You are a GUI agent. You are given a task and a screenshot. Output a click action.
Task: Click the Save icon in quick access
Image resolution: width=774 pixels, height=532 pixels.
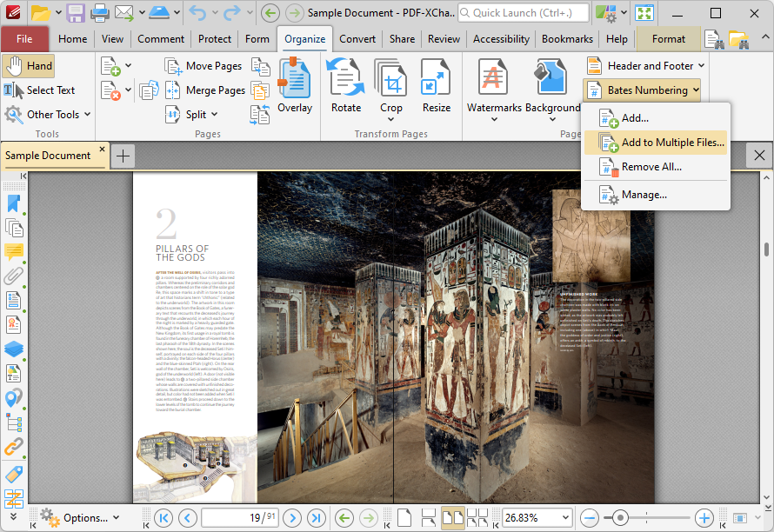pyautogui.click(x=76, y=13)
